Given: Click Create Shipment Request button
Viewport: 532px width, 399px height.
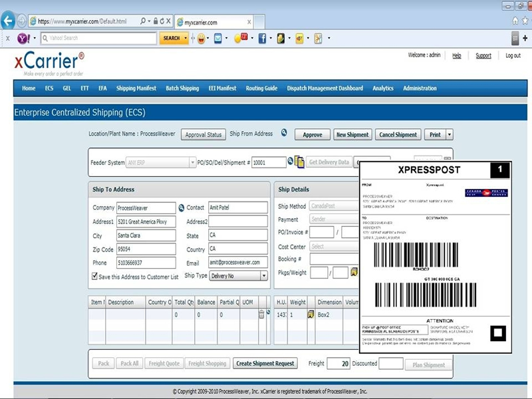Looking at the screenshot, I should tap(265, 363).
